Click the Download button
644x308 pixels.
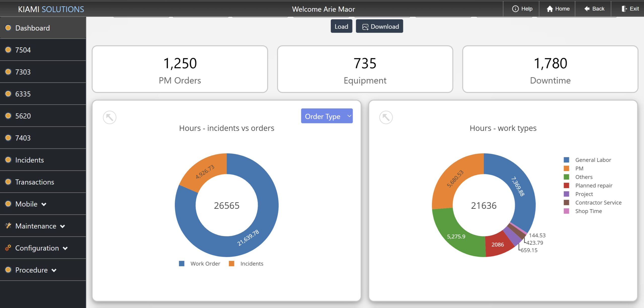click(x=379, y=26)
